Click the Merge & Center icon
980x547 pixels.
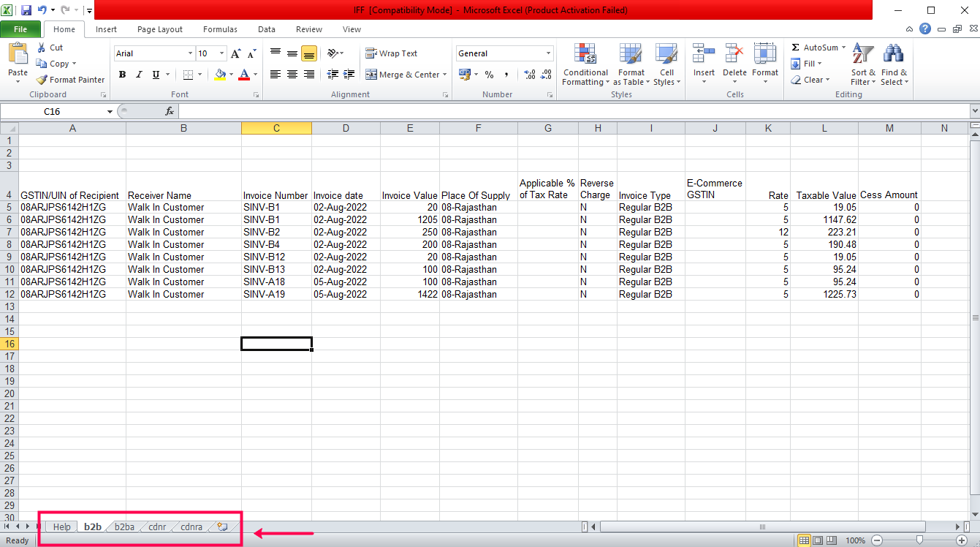point(401,74)
